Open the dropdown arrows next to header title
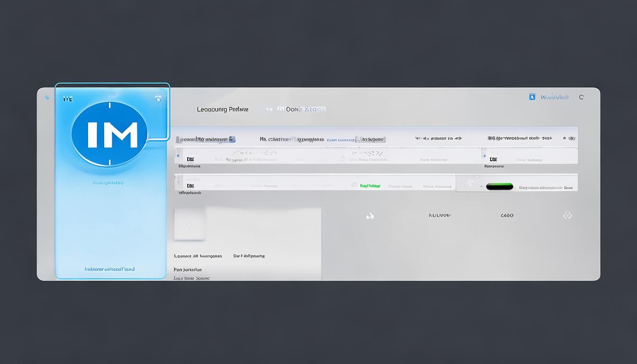Image resolution: width=637 pixels, height=364 pixels. click(269, 109)
